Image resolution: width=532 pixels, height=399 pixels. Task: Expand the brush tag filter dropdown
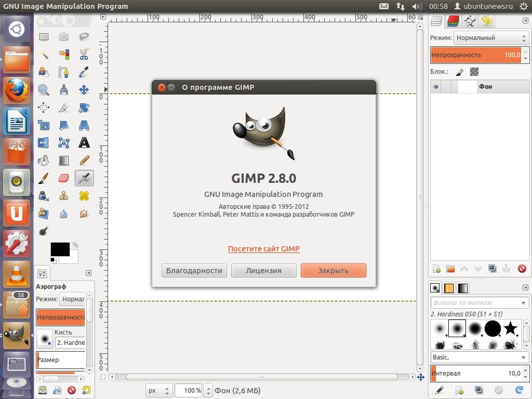click(524, 303)
